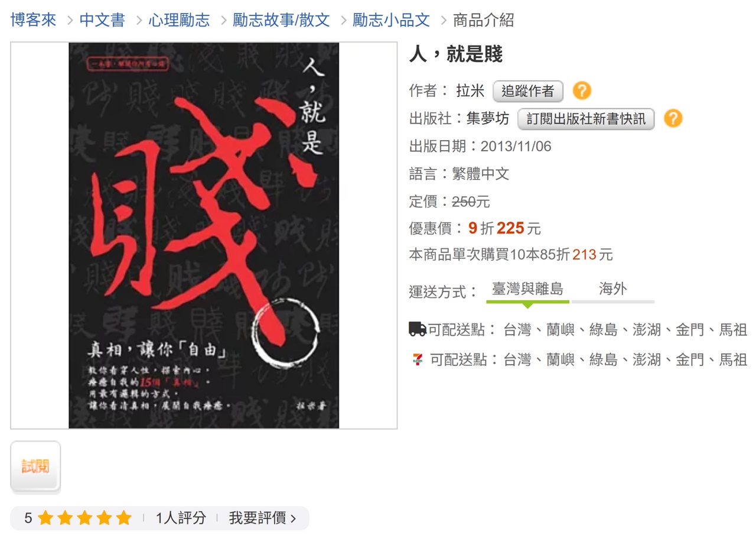Switch to the 海外 shipping tab

coord(613,290)
